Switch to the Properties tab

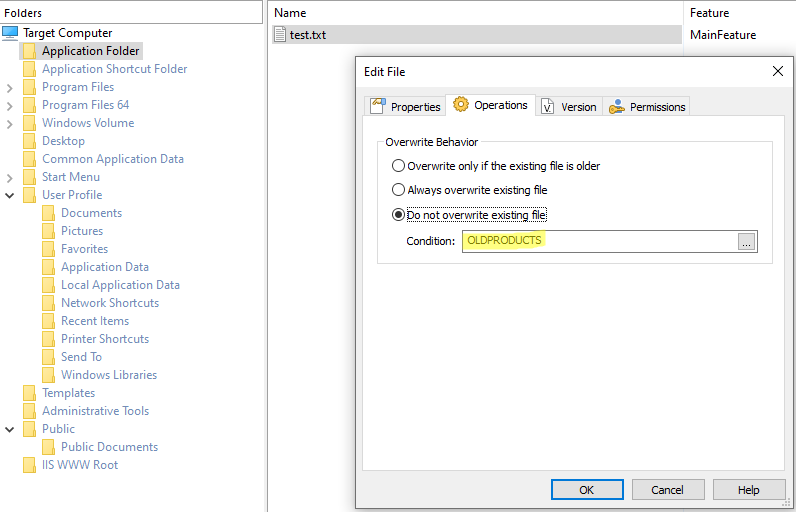pyautogui.click(x=405, y=107)
